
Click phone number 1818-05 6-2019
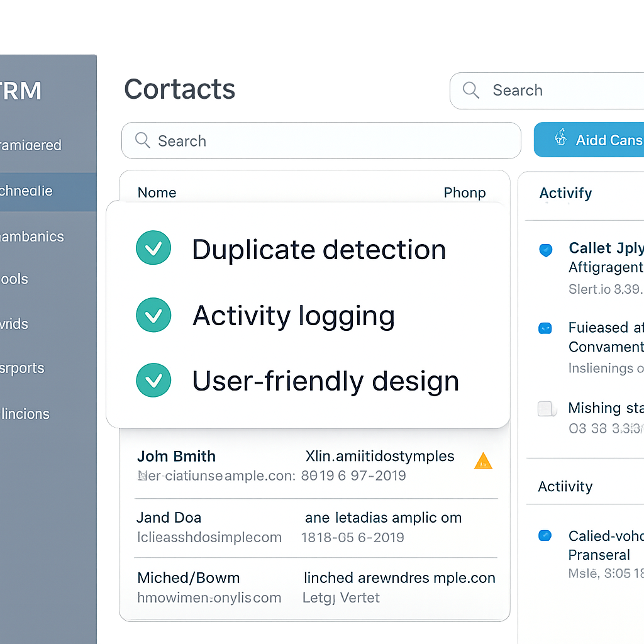coord(352,537)
